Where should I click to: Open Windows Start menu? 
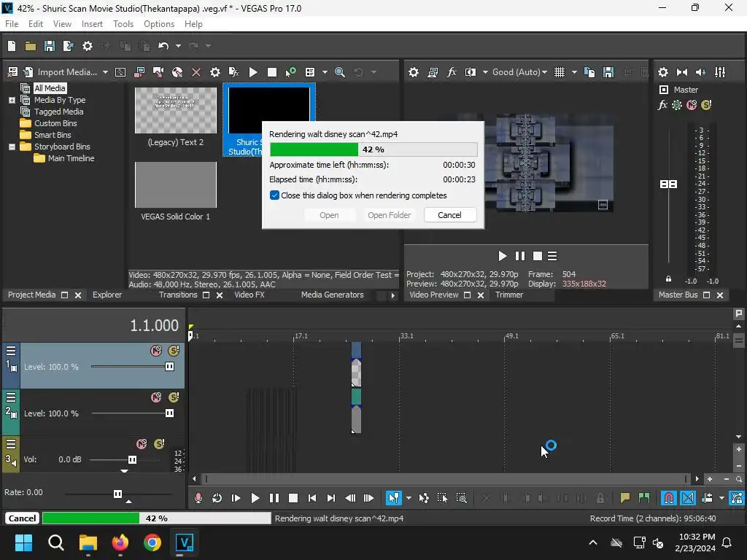click(x=23, y=542)
